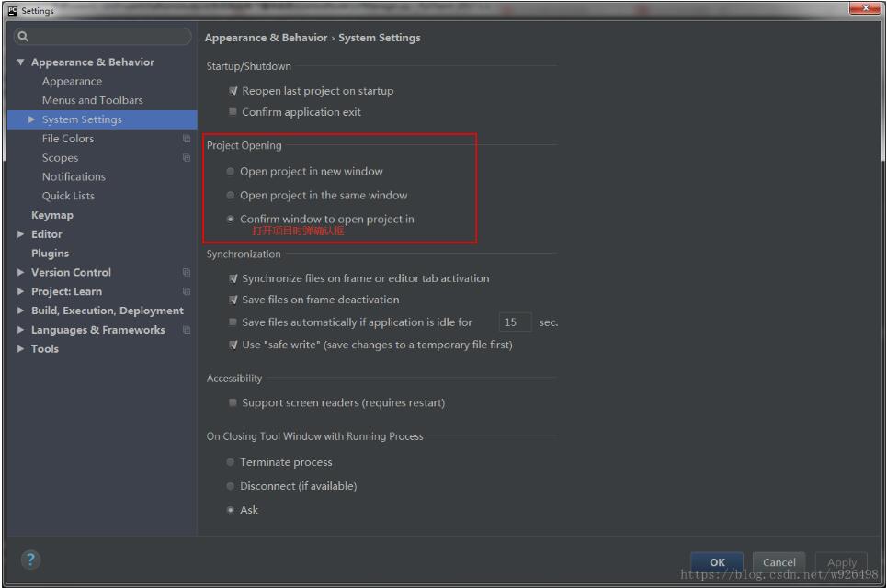
Task: Open Menus and Toolbars settings
Action: click(92, 100)
